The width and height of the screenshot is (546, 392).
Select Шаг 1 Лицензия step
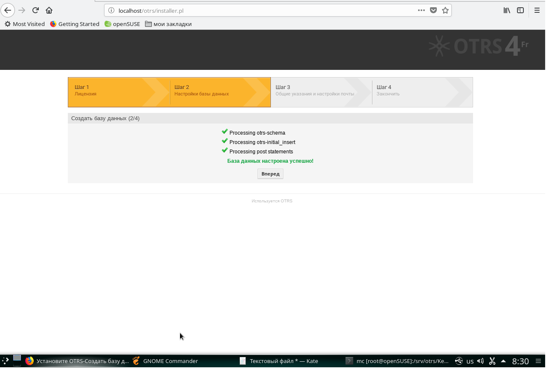click(x=119, y=92)
